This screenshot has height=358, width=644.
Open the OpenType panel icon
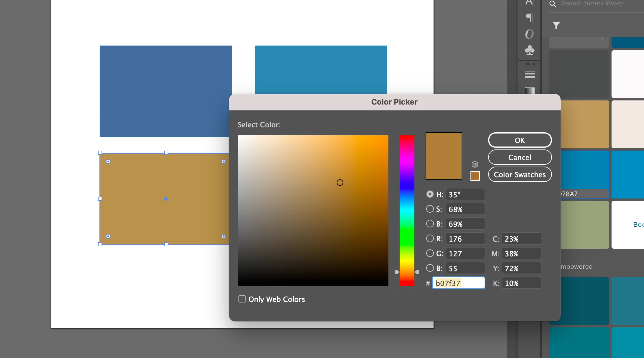click(529, 34)
